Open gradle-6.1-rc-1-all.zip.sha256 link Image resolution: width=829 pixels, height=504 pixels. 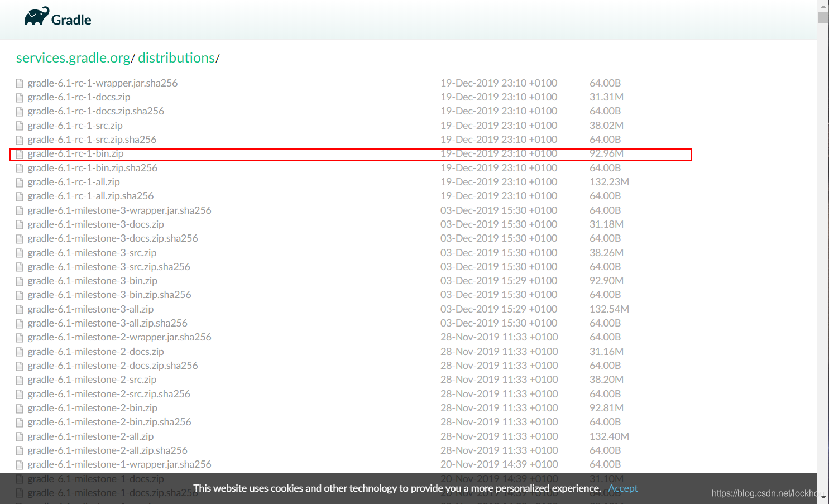[90, 196]
